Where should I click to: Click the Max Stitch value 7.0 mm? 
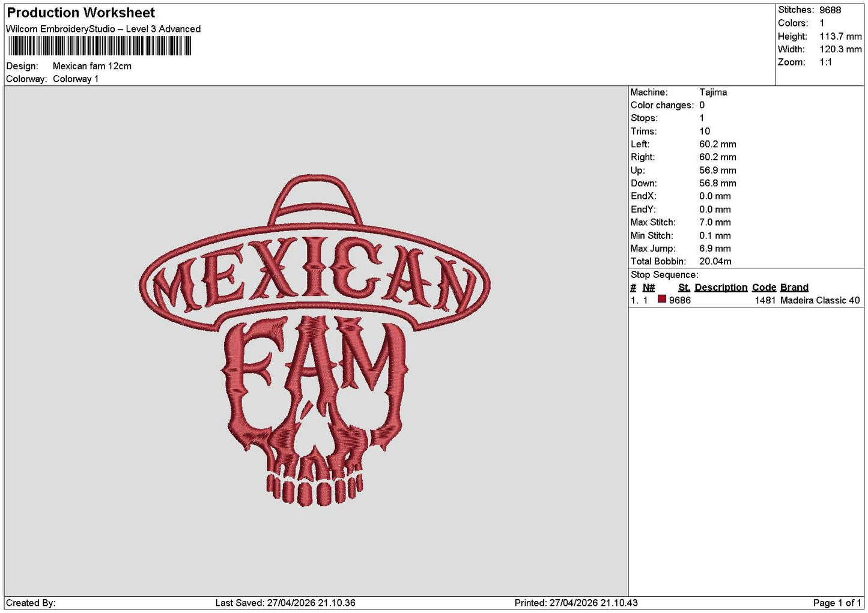(715, 222)
